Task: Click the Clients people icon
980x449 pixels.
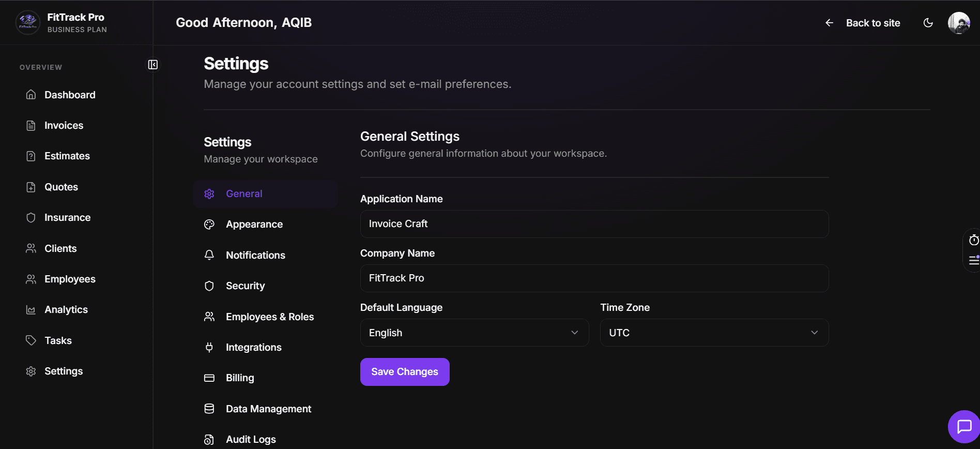Action: [x=31, y=248]
